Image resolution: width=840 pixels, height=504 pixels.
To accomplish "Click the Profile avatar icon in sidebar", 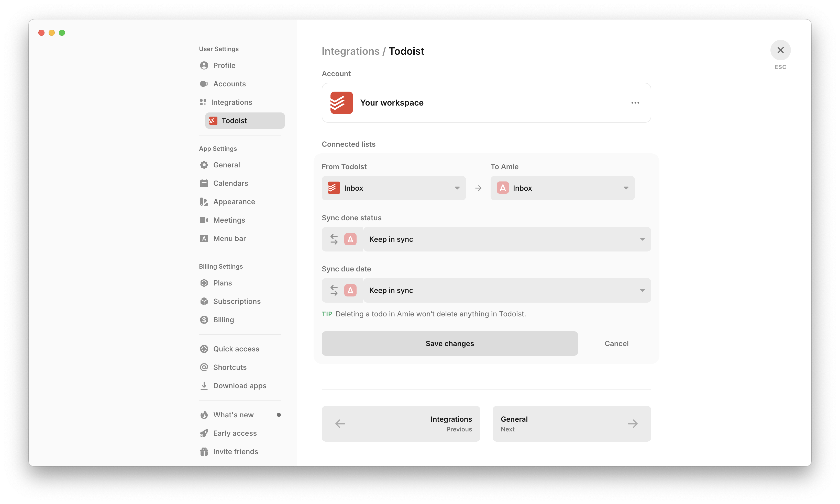I will tap(204, 65).
